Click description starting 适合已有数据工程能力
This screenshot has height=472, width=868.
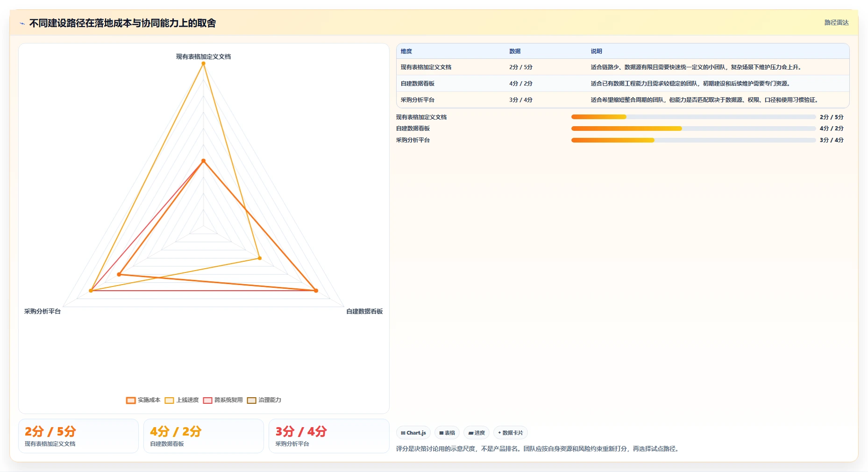(x=690, y=84)
